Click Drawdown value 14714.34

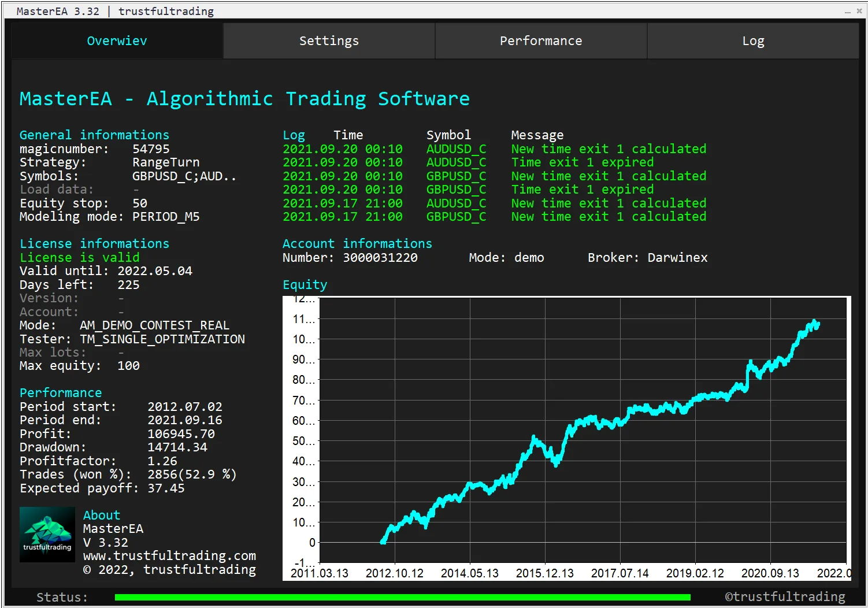(x=177, y=447)
